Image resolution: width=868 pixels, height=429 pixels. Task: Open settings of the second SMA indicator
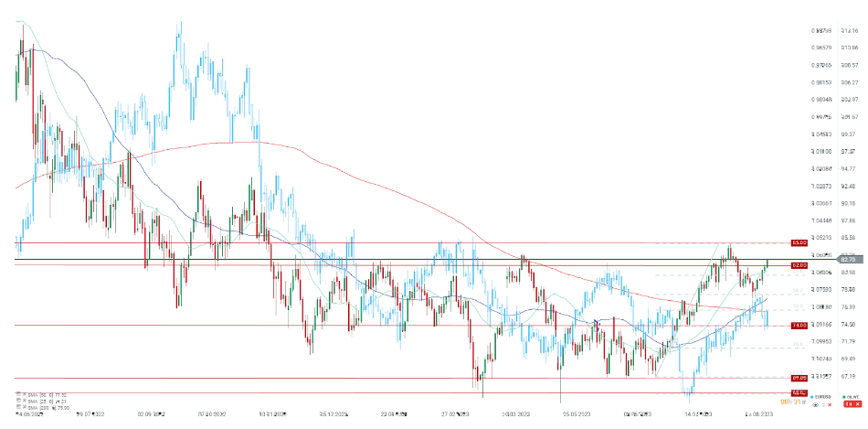point(19,400)
